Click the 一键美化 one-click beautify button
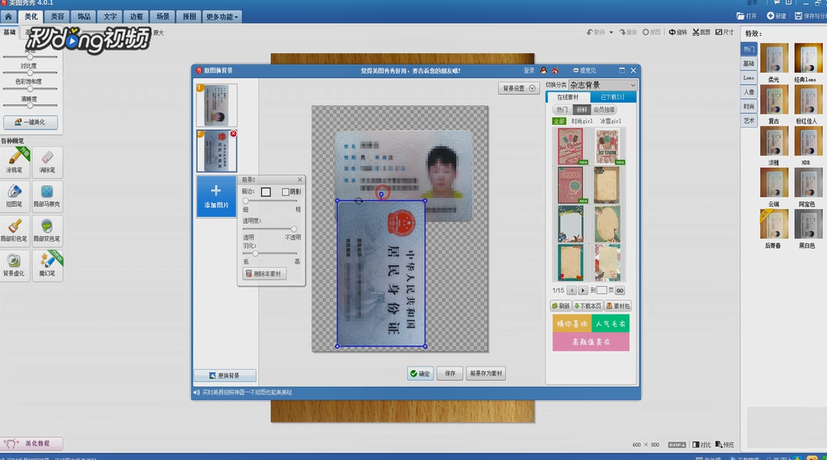 point(31,122)
